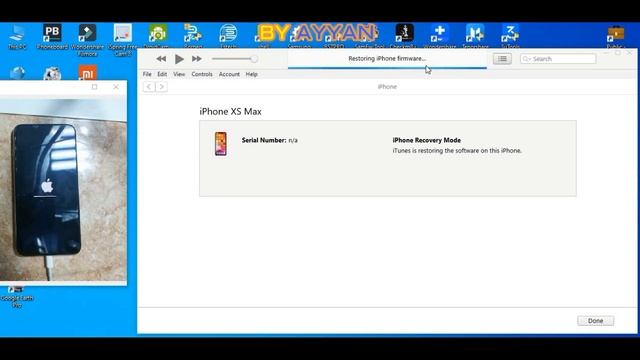Viewport: 640px width, 360px height.
Task: Open the Wondershare Filmora desktop shortcut
Action: pos(87,39)
